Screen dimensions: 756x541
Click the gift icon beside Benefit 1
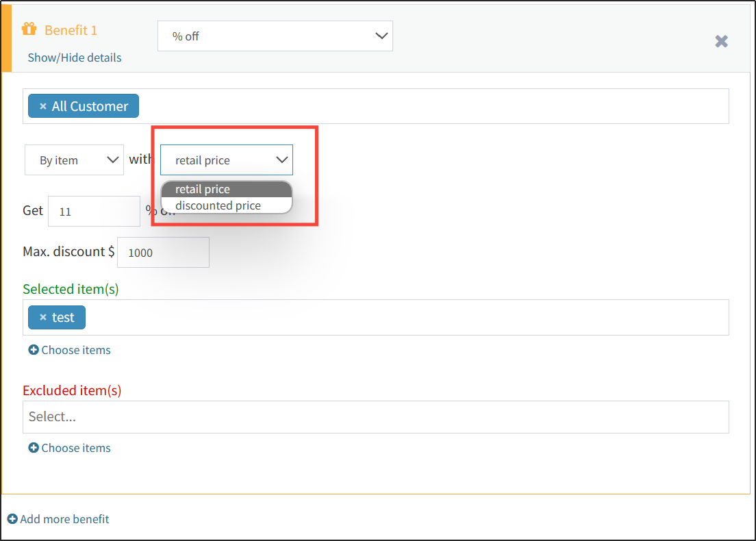click(x=29, y=28)
